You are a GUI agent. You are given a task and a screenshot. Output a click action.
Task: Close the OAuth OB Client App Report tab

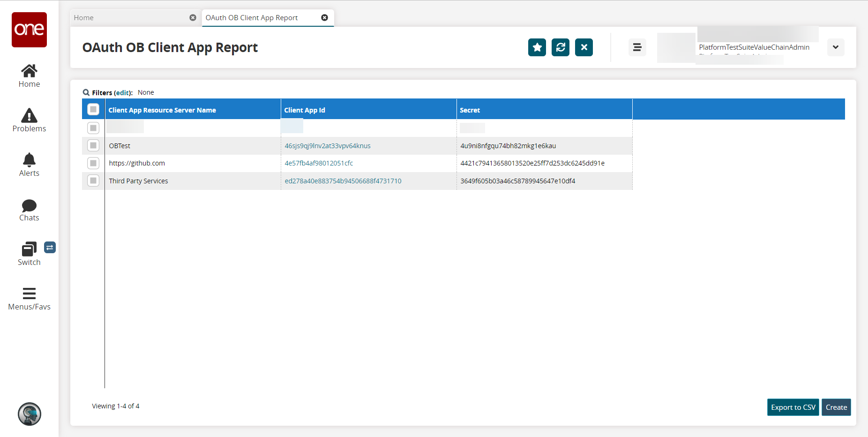click(324, 17)
